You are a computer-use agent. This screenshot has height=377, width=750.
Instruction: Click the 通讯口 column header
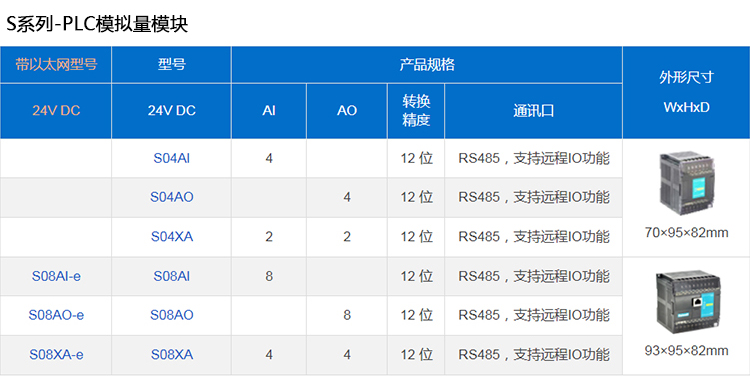point(533,111)
